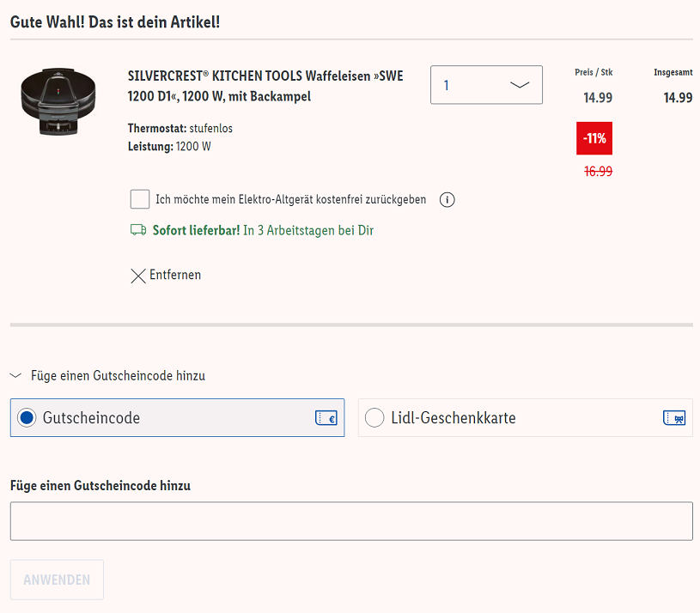The height and width of the screenshot is (613, 700).
Task: Click the green delivery truck icon
Action: 137,230
